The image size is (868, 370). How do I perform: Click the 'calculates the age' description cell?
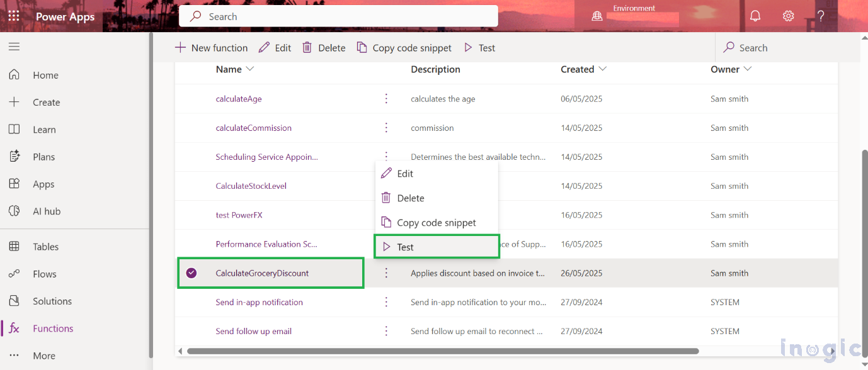(x=443, y=99)
